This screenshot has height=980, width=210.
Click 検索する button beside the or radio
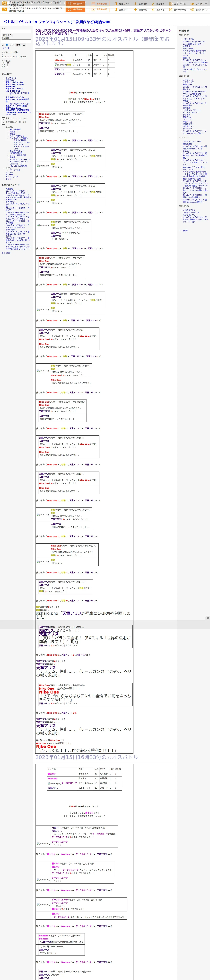tap(20, 45)
